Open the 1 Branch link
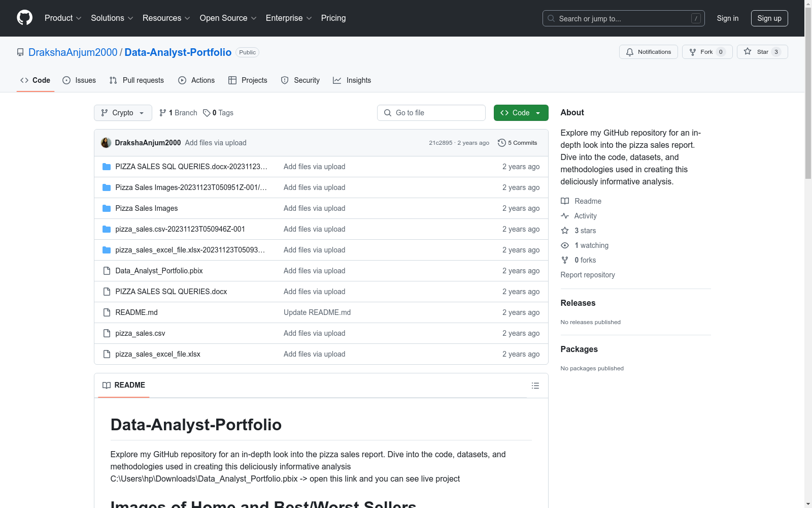812x508 pixels. (x=178, y=113)
